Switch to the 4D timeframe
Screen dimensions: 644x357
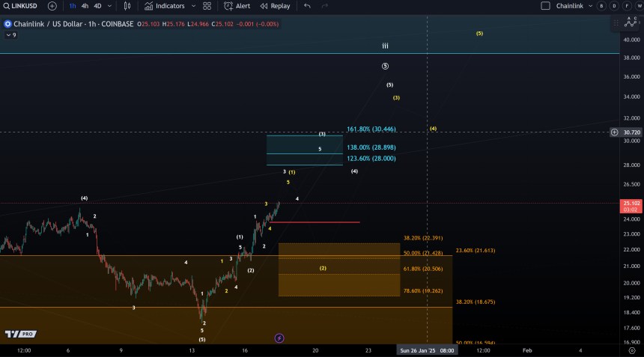[x=98, y=6]
